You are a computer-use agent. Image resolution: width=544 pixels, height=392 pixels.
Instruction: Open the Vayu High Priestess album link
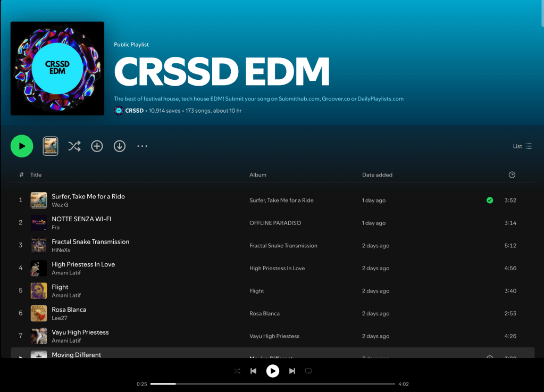(x=274, y=336)
